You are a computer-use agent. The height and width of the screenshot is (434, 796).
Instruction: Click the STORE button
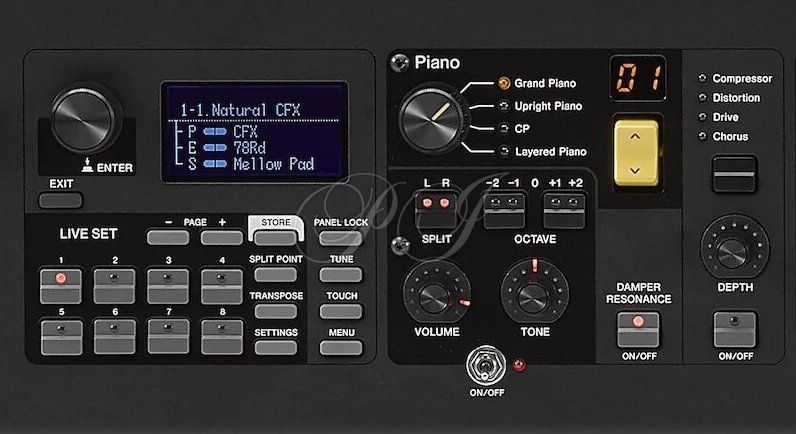[x=276, y=238]
